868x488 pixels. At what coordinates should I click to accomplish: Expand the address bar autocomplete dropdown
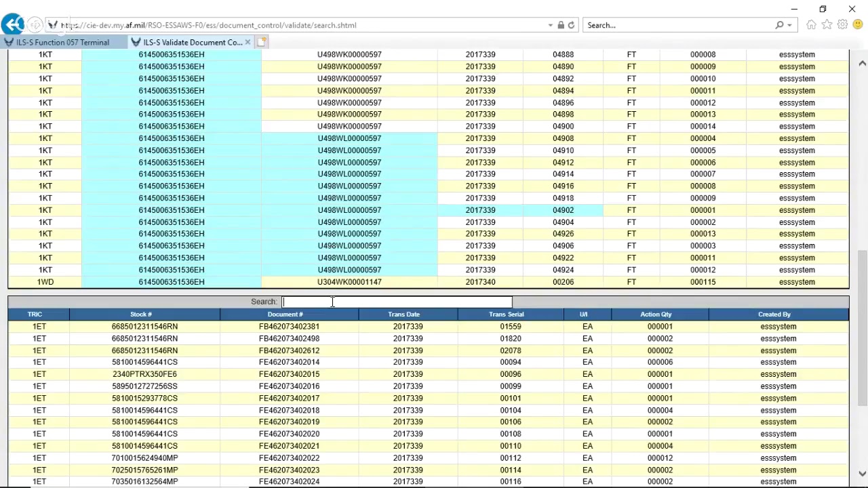[x=550, y=25]
